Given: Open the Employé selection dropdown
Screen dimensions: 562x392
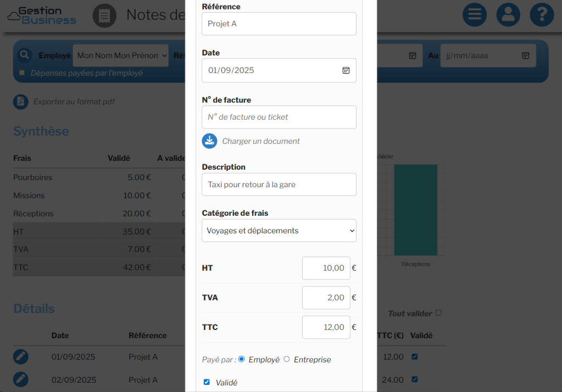Looking at the screenshot, I should (x=121, y=55).
